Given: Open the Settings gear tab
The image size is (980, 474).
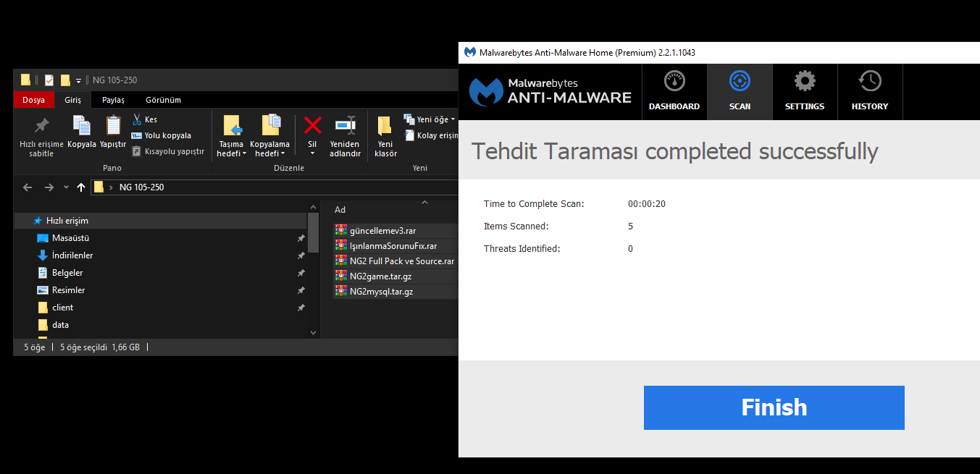Looking at the screenshot, I should (x=805, y=92).
